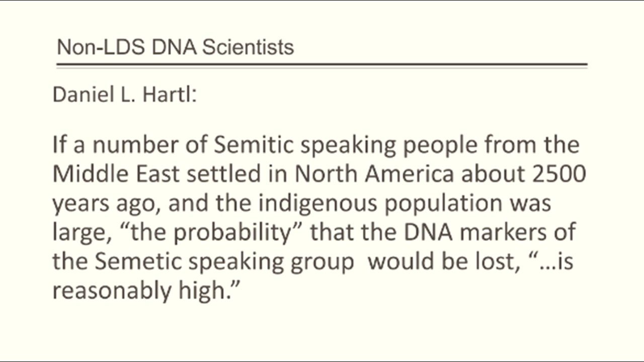Click the words "Middle East"
644x362 pixels.
(x=116, y=174)
